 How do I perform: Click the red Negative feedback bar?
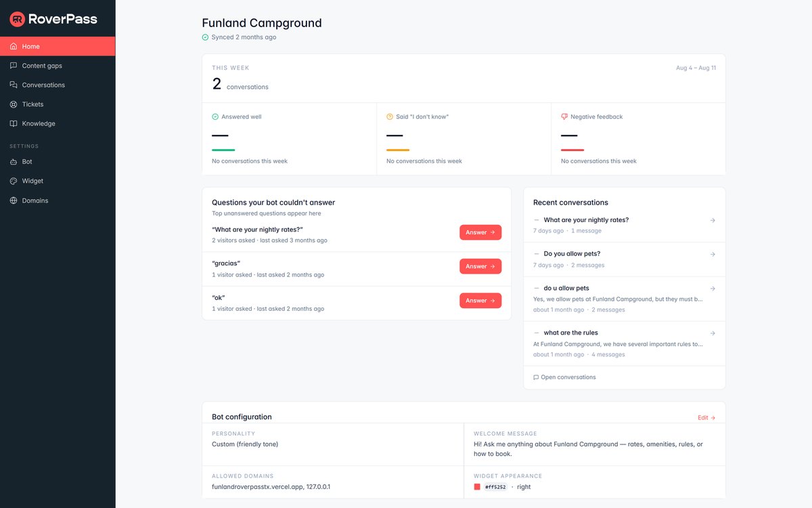tap(572, 150)
